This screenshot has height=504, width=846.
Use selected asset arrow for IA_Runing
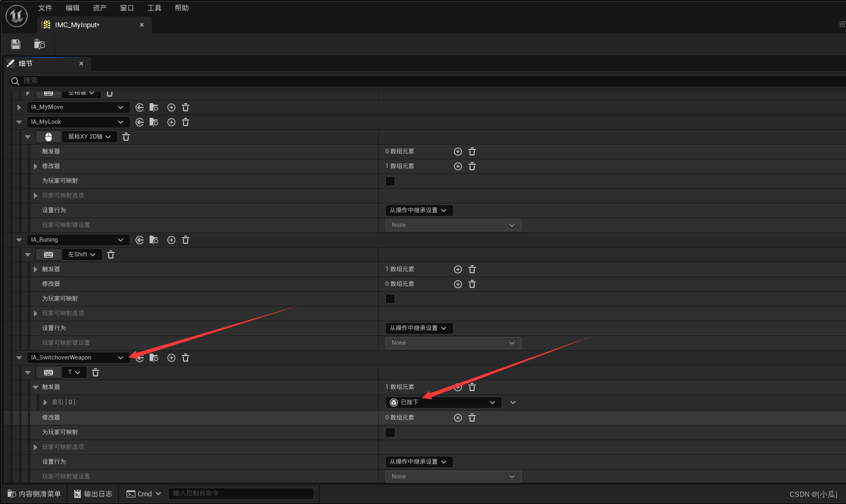140,240
